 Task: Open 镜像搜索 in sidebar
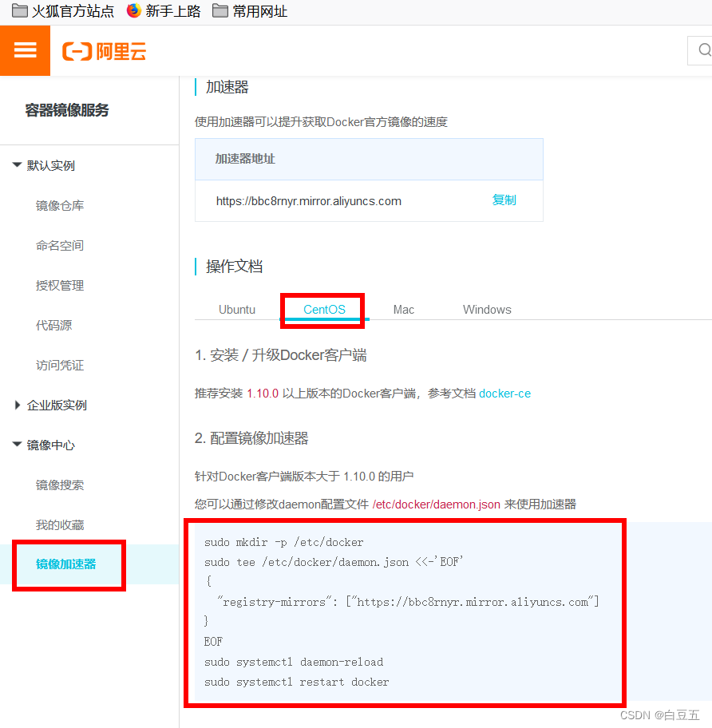click(x=60, y=485)
